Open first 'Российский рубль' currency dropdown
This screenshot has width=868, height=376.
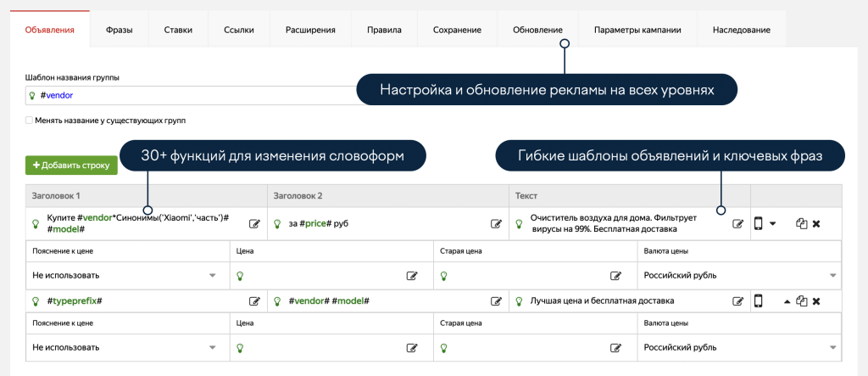coord(832,276)
